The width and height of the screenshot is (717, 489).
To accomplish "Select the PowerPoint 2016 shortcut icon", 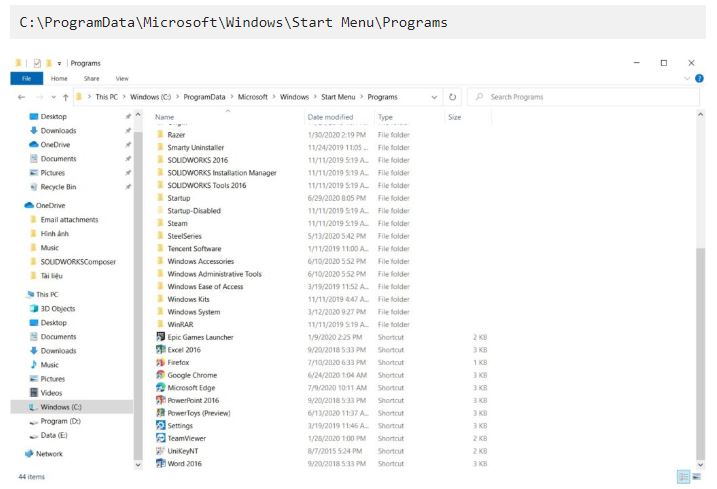I will [x=161, y=400].
